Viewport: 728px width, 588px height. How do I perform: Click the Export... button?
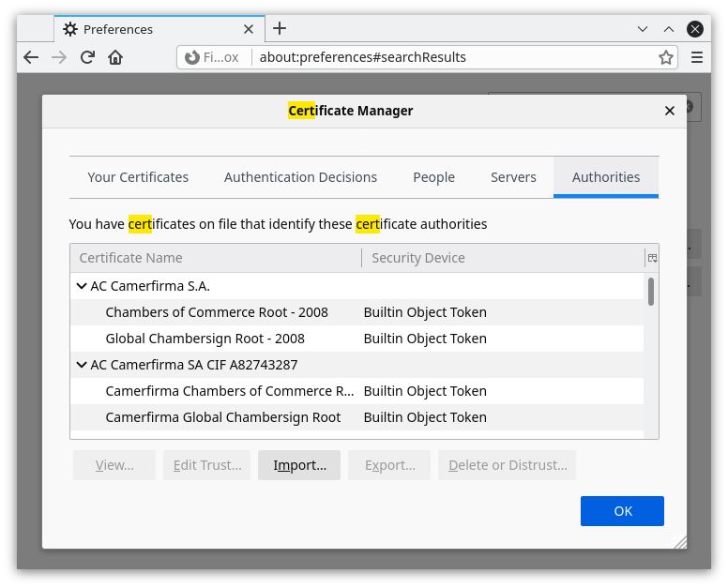coord(389,465)
